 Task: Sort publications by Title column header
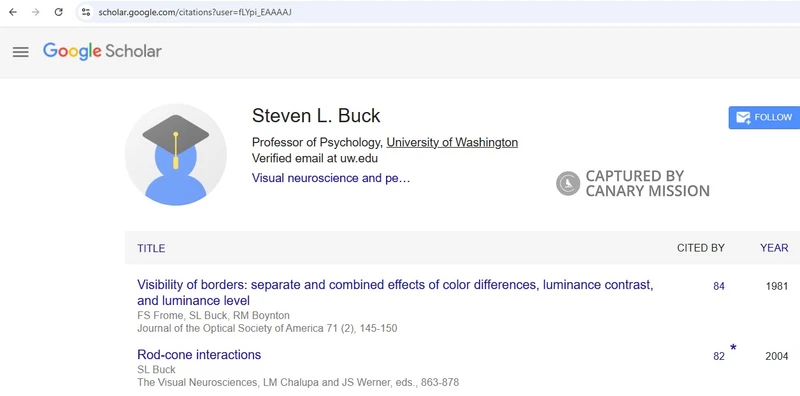(151, 249)
